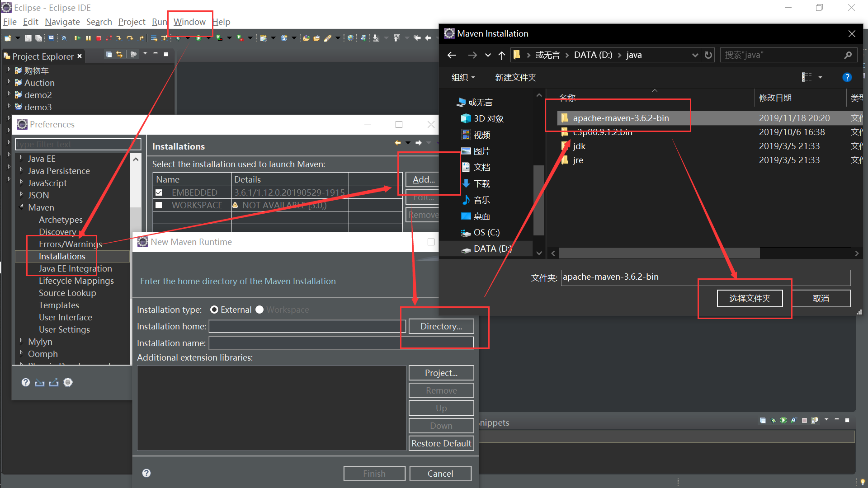
Task: Collapse the Maven preferences node
Action: (21, 207)
